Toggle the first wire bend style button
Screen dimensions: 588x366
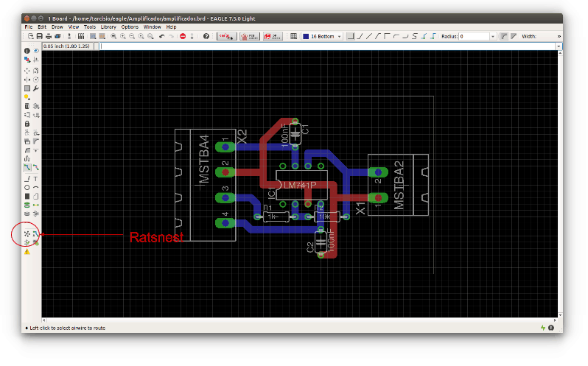point(351,36)
